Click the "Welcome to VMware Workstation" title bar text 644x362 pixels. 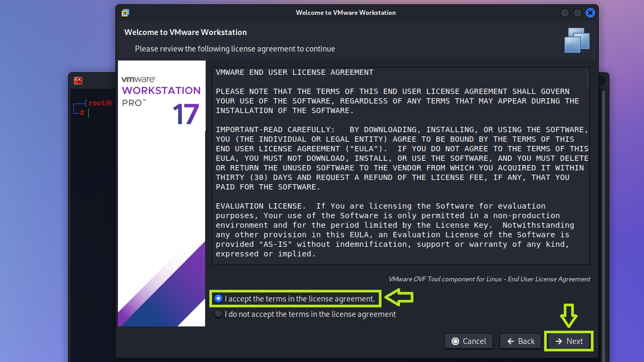[345, 13]
